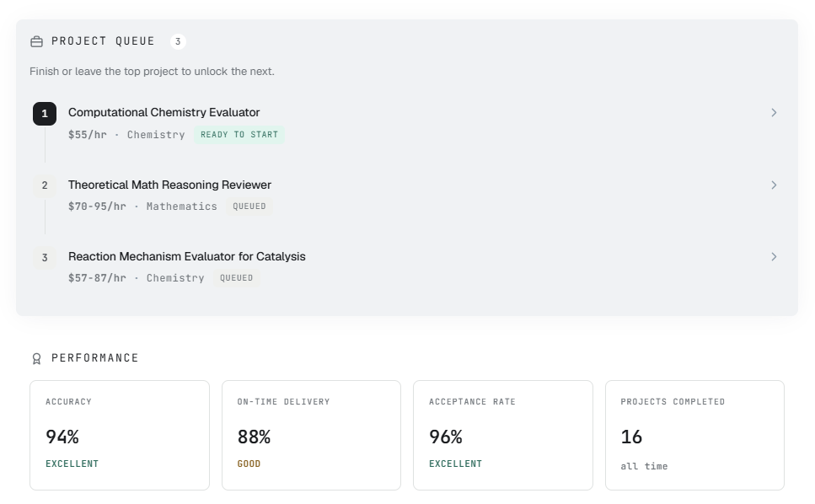Screen dimensions: 815x504
Task: Click the queue count badge showing 3
Action: (178, 41)
